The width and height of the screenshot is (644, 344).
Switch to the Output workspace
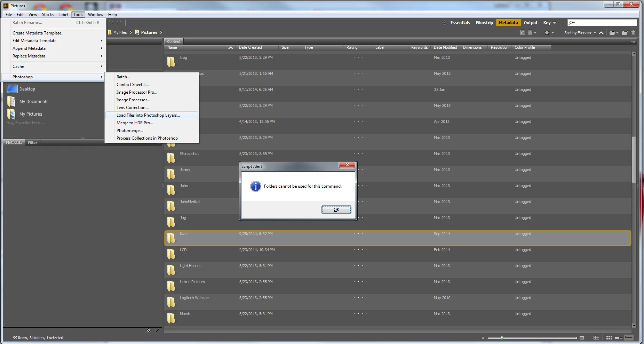click(x=531, y=23)
